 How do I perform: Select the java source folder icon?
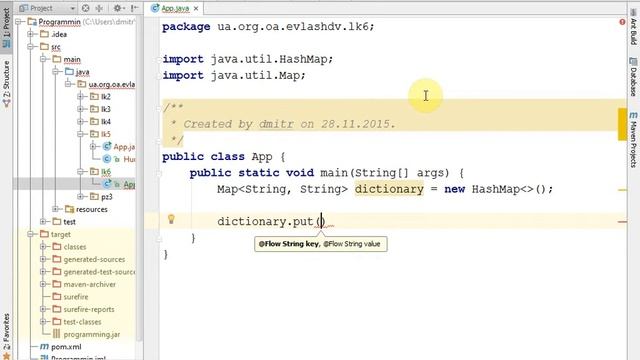tap(70, 71)
